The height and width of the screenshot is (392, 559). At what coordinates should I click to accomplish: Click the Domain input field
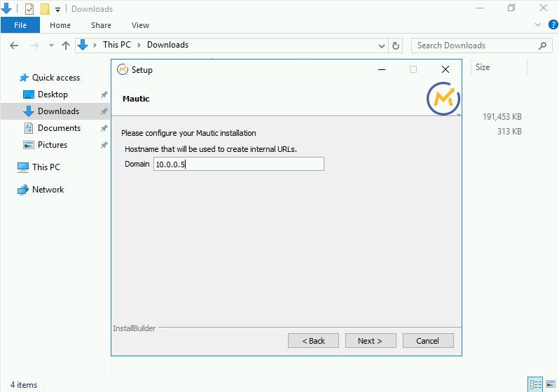[x=238, y=164]
